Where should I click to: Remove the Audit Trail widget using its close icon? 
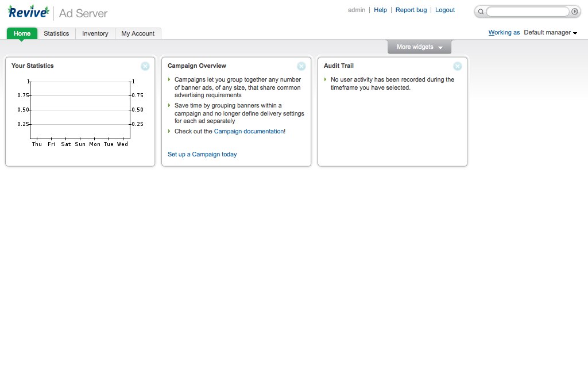(458, 66)
